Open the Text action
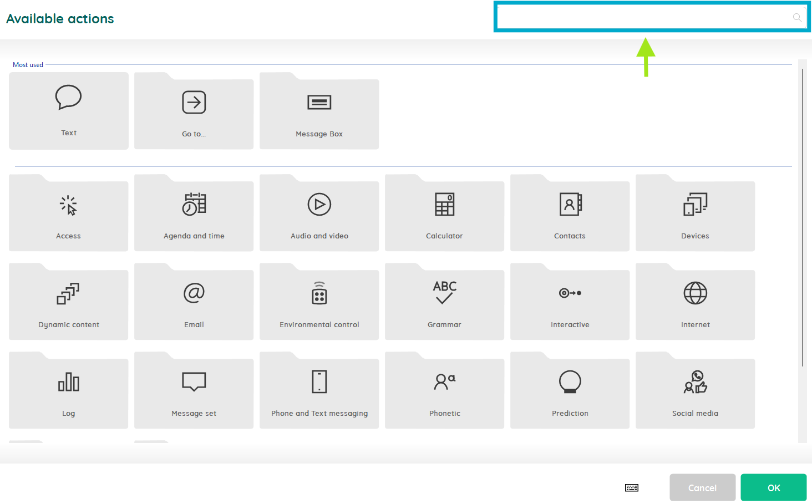The image size is (812, 504). tap(68, 111)
